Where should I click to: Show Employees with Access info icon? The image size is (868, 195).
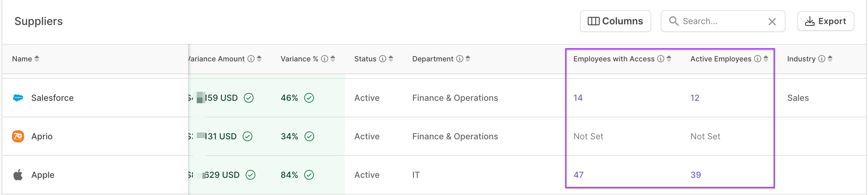click(x=660, y=59)
